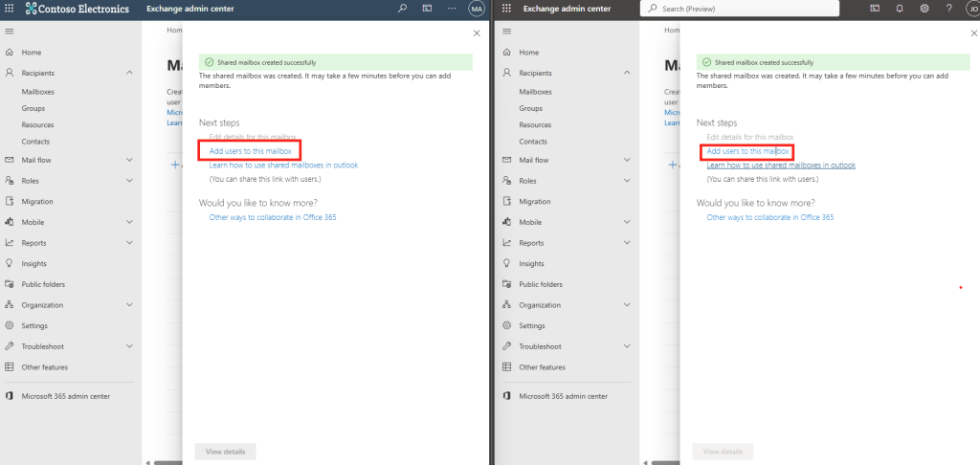Screen dimensions: 980x465
Task: Open the help question mark in right window
Action: click(948, 9)
